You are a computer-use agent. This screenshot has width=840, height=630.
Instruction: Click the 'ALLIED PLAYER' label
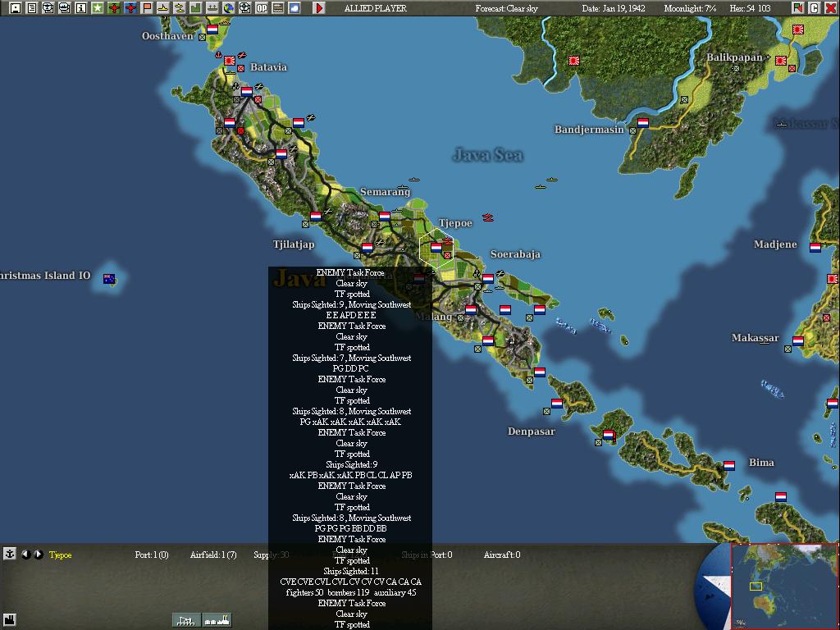pos(376,8)
